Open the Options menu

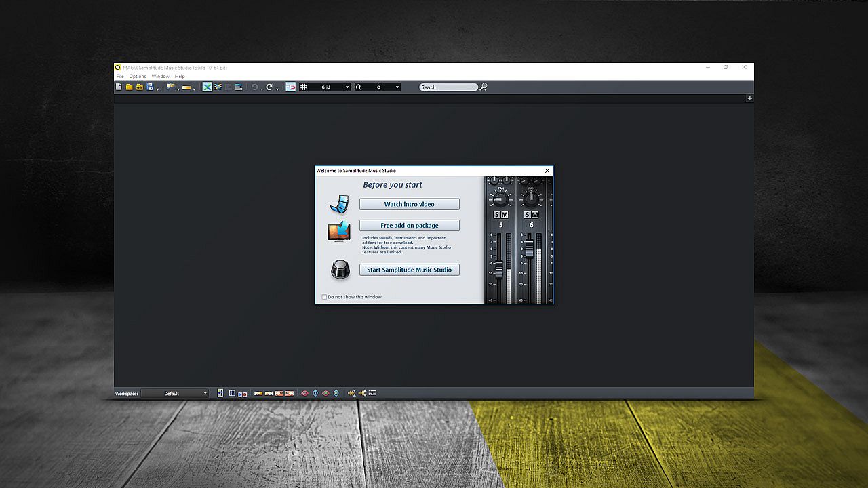[x=138, y=77]
